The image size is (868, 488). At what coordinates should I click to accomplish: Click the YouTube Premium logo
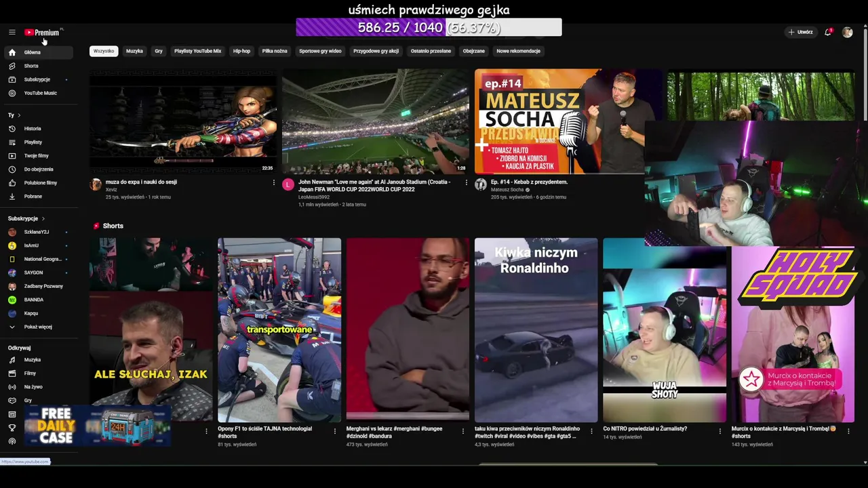click(x=43, y=32)
